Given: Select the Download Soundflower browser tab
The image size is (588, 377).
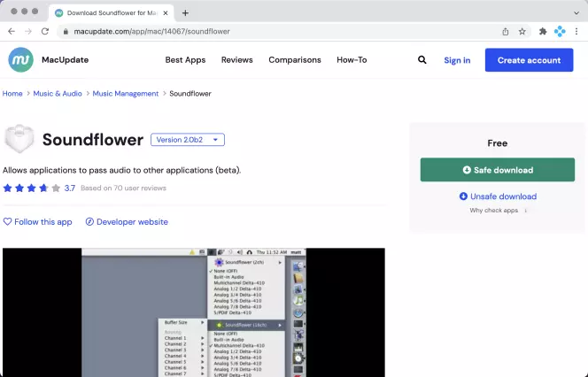Looking at the screenshot, I should [x=112, y=13].
